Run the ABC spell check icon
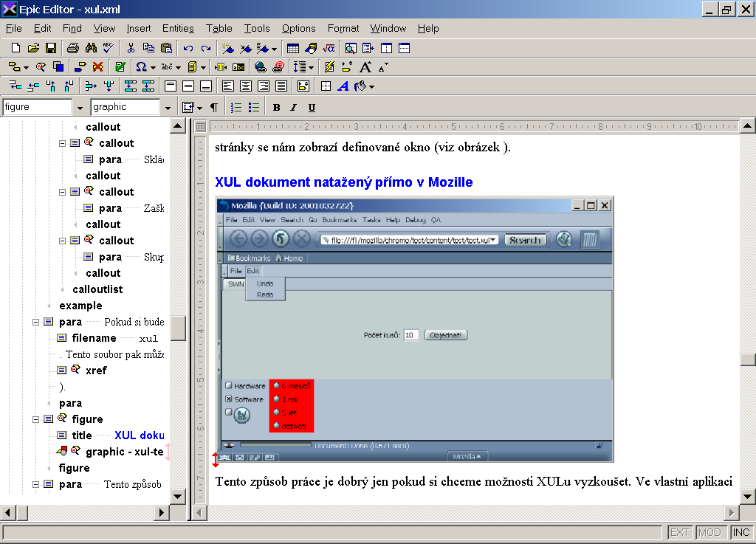756x544 pixels. coord(108,48)
